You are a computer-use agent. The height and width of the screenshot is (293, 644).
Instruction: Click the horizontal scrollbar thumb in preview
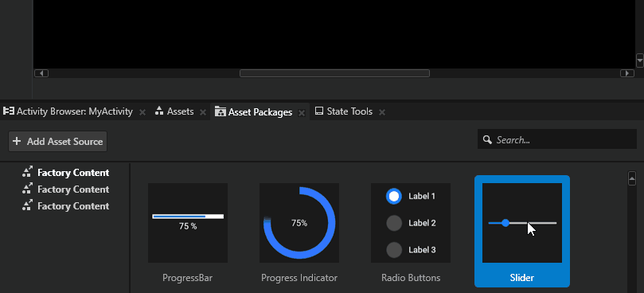[x=334, y=73]
